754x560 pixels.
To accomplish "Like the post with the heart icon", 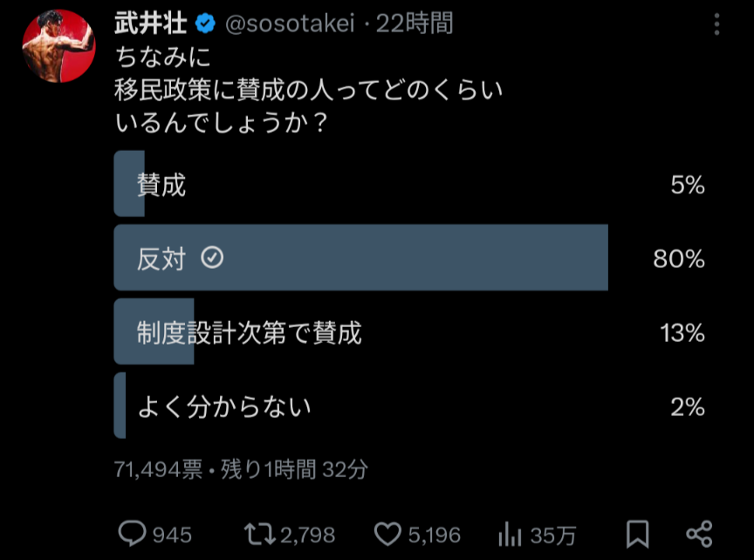I will [387, 534].
